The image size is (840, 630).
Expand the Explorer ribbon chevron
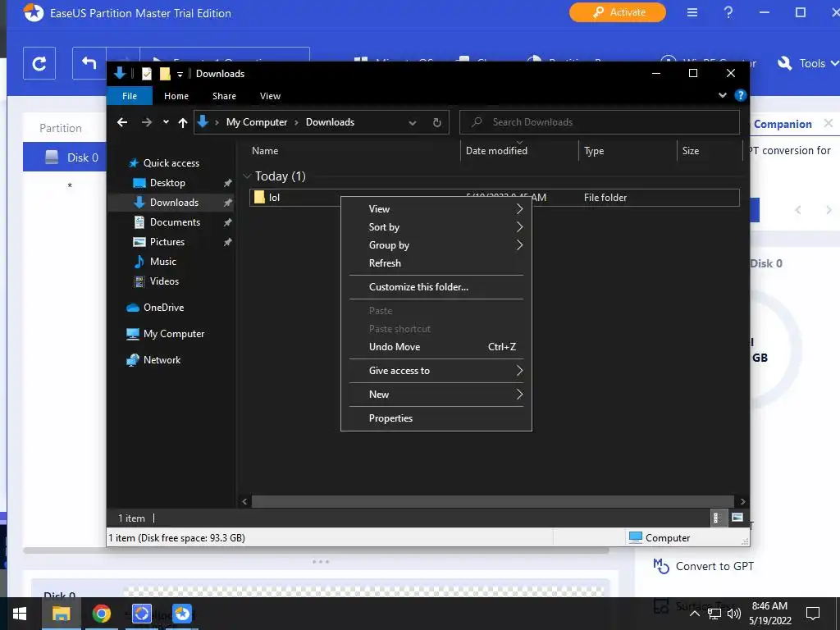[x=723, y=95]
